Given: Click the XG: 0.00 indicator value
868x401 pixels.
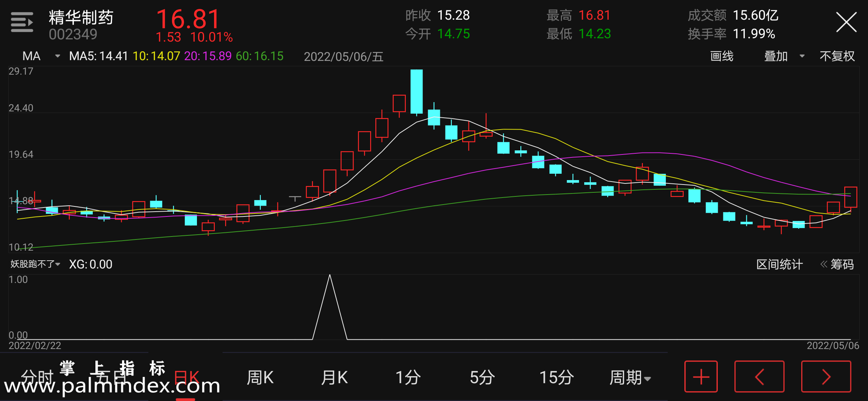Looking at the screenshot, I should 91,264.
